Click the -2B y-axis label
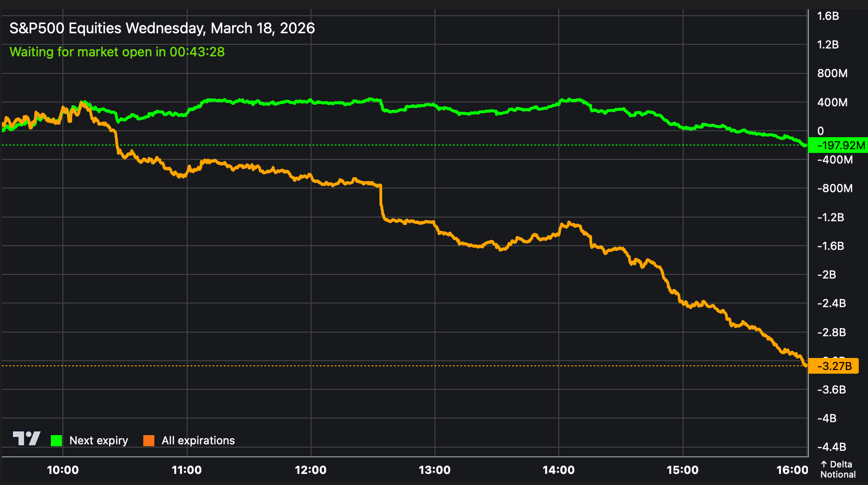Viewport: 868px width, 485px height. [826, 275]
